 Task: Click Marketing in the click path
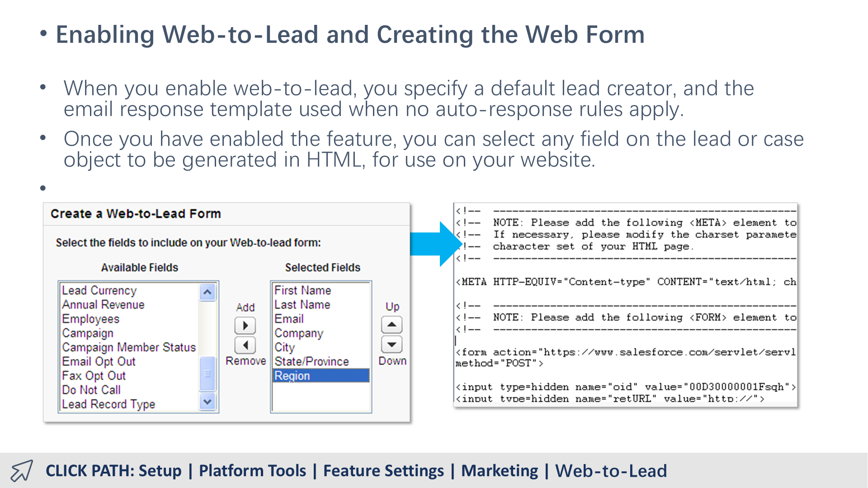[x=500, y=471]
